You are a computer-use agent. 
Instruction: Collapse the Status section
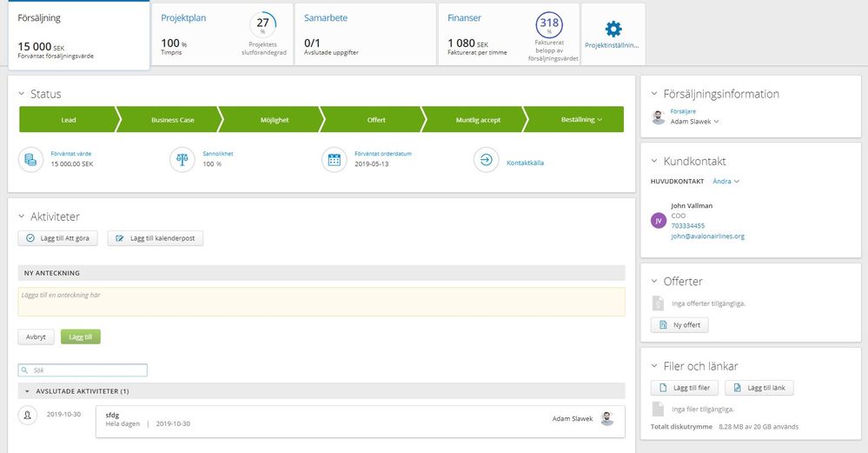(x=22, y=94)
